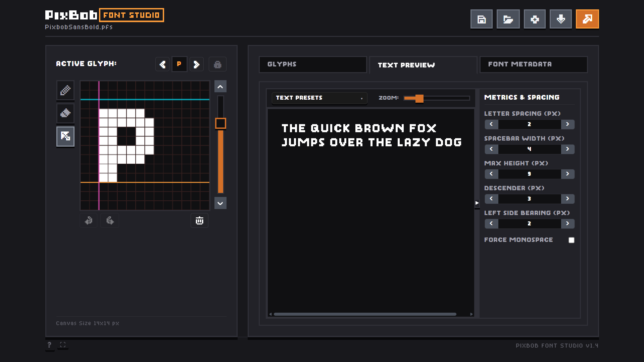Collapse the metrics panel with triangle handle
The width and height of the screenshot is (644, 362).
477,203
